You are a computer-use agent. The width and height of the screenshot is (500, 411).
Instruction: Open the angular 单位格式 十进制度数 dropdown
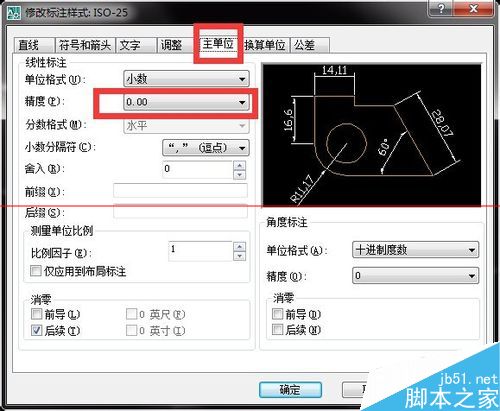415,250
